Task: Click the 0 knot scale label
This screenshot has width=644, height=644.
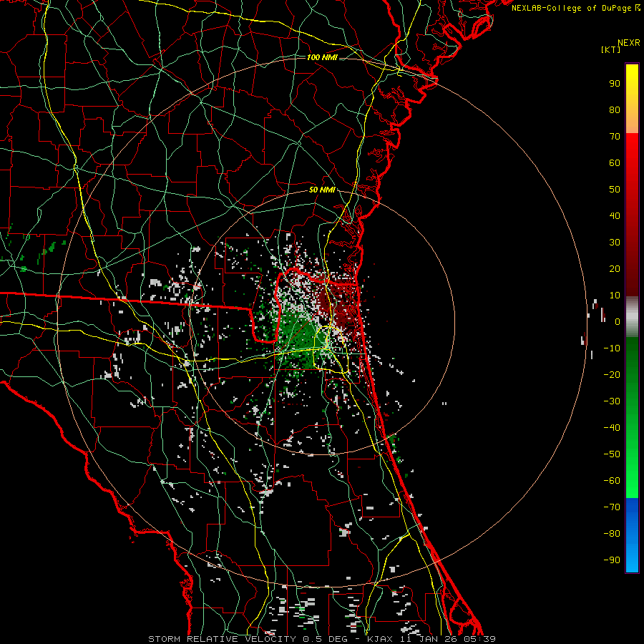Action: point(618,322)
